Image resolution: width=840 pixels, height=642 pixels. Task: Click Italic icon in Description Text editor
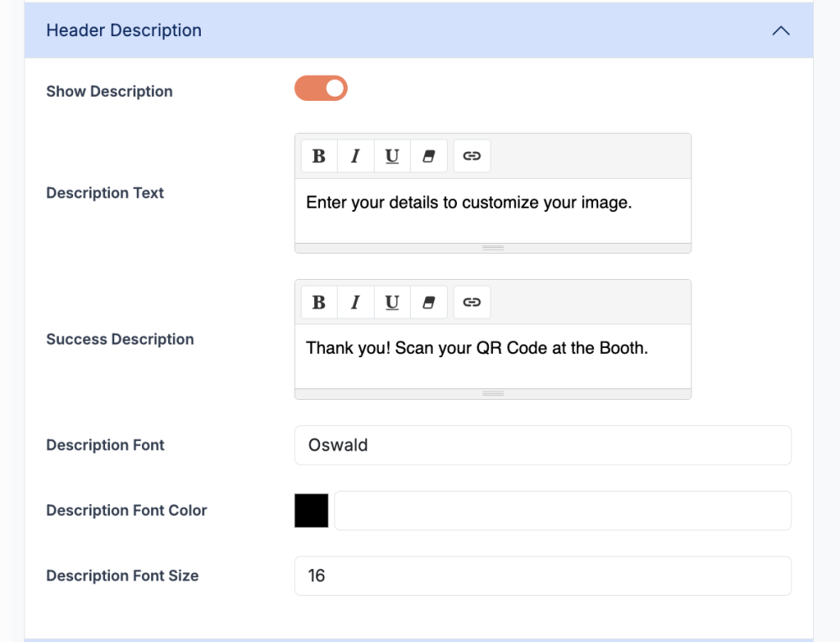(x=355, y=156)
